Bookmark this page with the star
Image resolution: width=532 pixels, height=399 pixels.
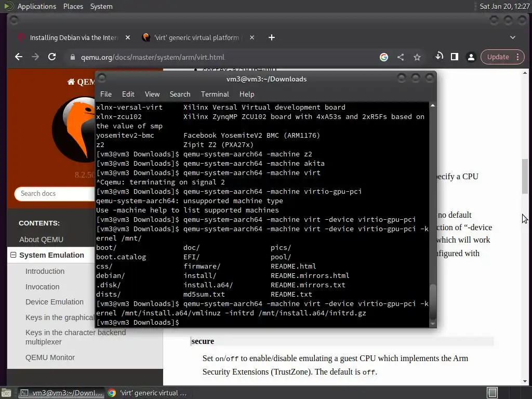(x=417, y=57)
